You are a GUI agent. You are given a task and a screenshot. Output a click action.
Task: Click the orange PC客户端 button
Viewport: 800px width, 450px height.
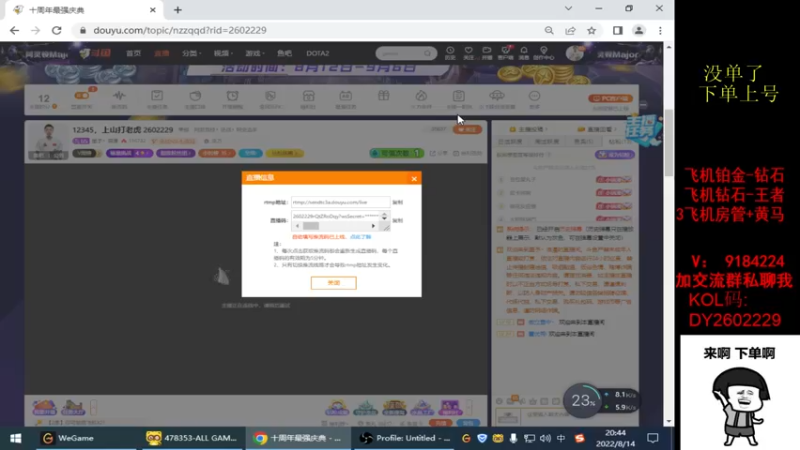pyautogui.click(x=610, y=98)
